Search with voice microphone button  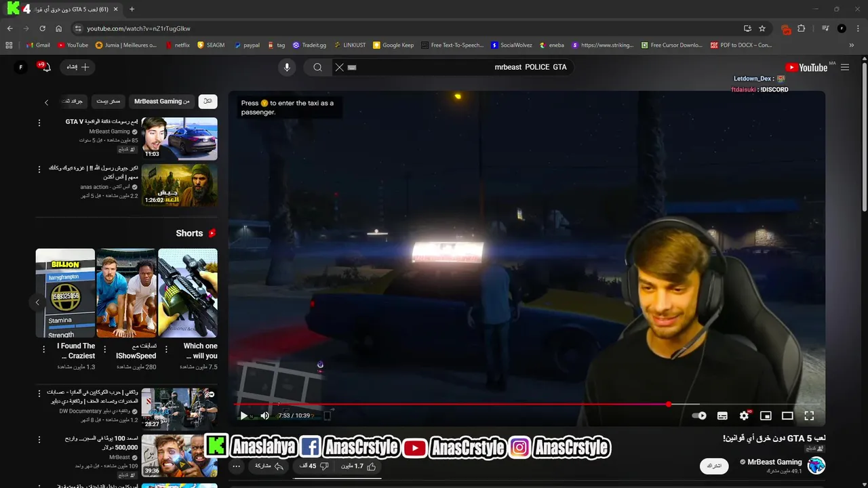[x=287, y=67]
